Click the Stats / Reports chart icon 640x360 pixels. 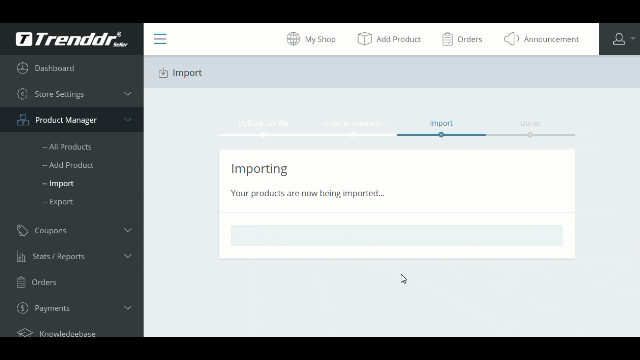(x=21, y=256)
